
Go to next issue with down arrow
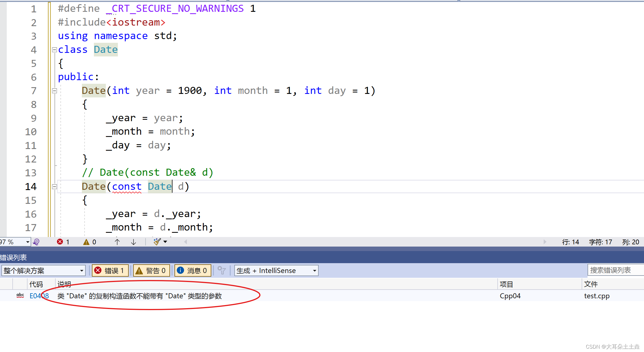(x=133, y=242)
